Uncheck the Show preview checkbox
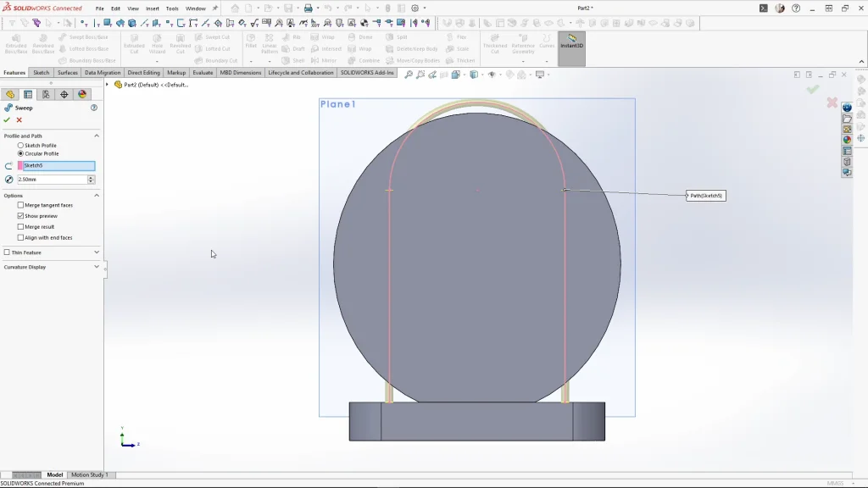 [21, 216]
